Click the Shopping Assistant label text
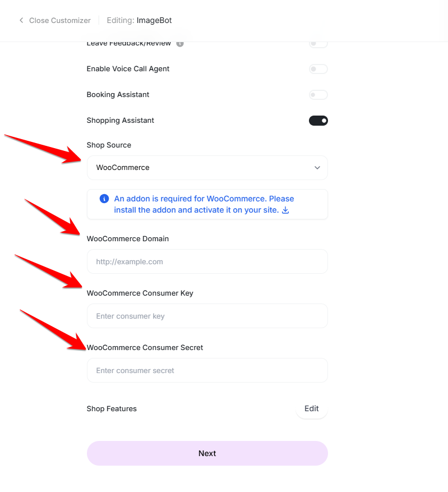448x492 pixels. [x=120, y=121]
